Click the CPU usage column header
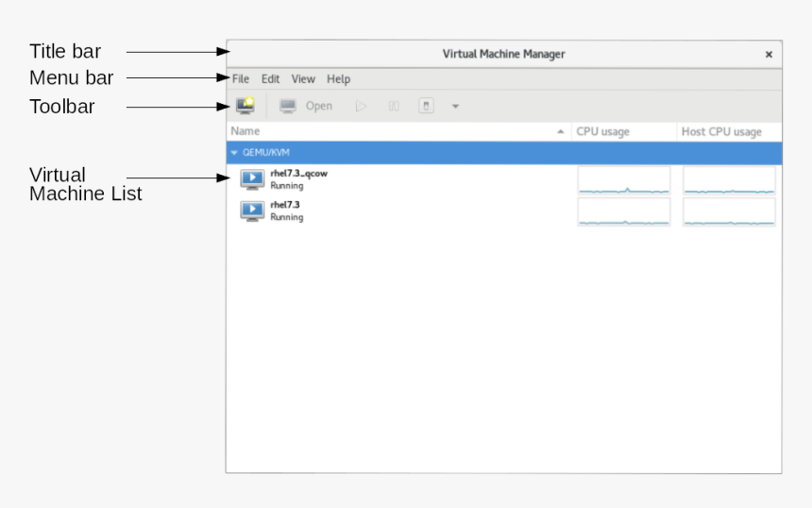The width and height of the screenshot is (812, 508). pos(602,131)
